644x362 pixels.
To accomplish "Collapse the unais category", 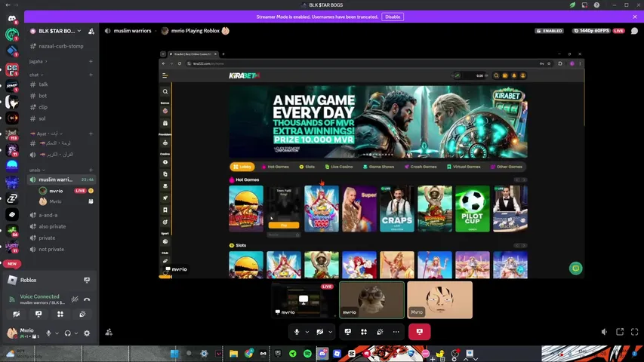I will click(x=37, y=170).
